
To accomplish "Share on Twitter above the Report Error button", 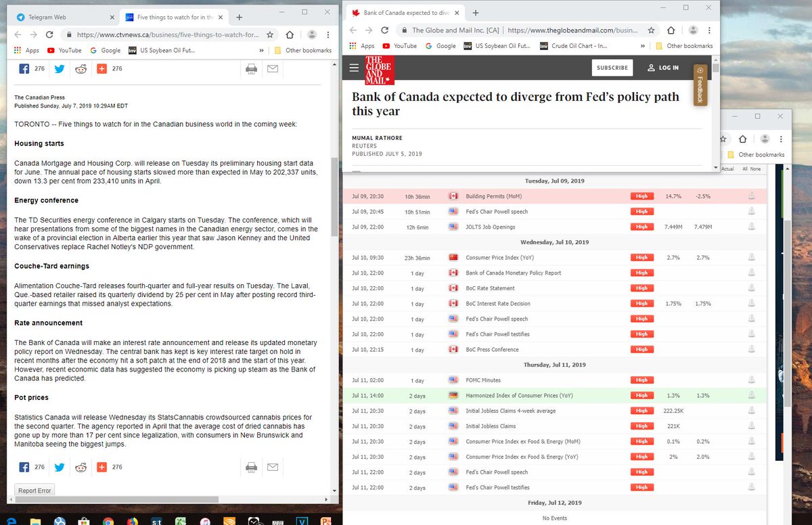I will [60, 467].
